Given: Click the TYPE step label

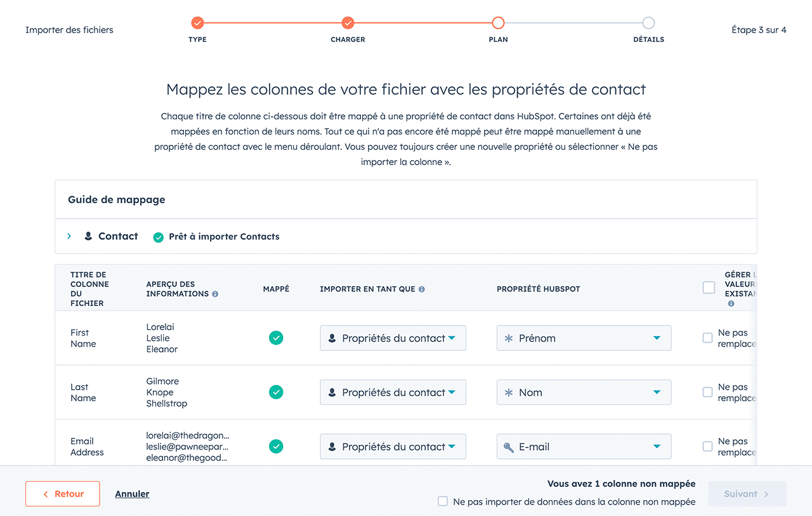Looking at the screenshot, I should [x=197, y=39].
